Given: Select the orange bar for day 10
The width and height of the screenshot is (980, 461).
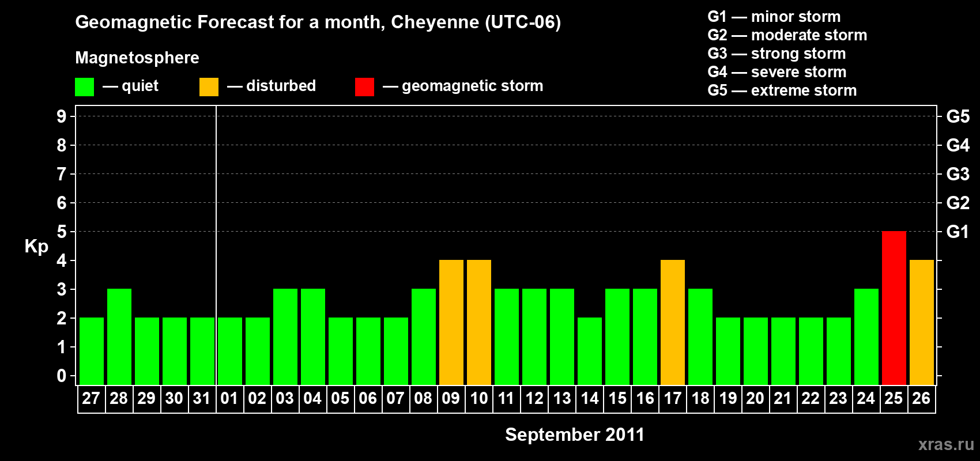Looking at the screenshot, I should click(479, 323).
